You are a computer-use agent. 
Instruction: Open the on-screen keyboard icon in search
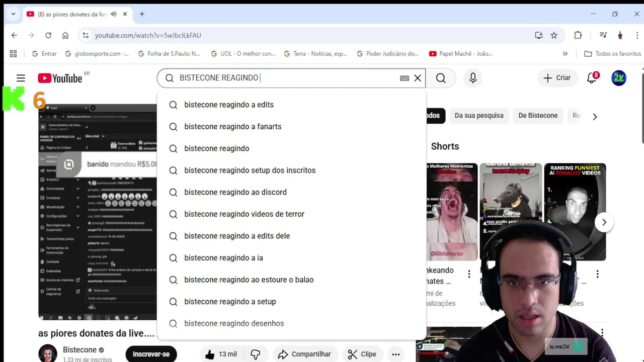coord(405,78)
